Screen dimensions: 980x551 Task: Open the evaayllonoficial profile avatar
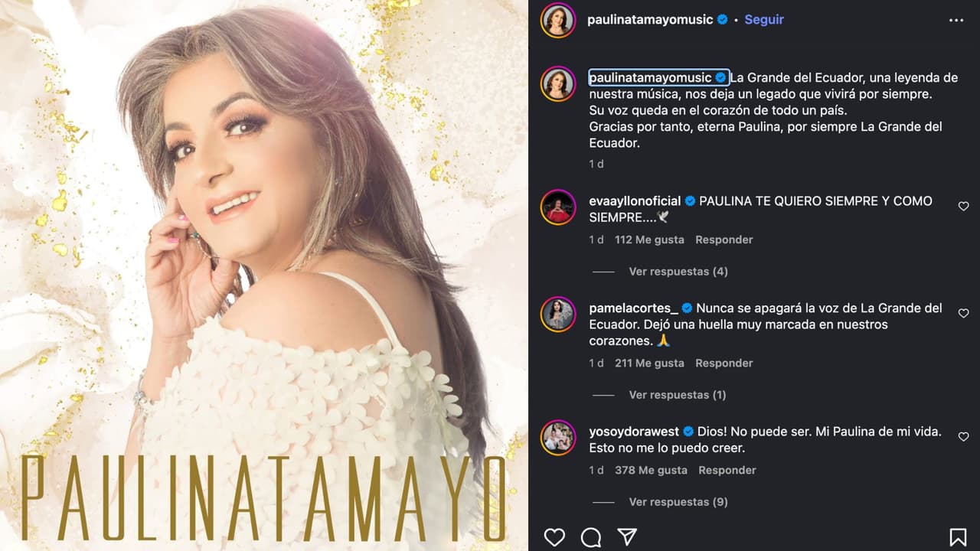[557, 207]
